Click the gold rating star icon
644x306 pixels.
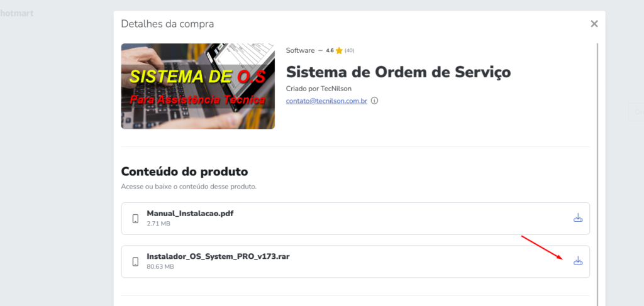(339, 50)
